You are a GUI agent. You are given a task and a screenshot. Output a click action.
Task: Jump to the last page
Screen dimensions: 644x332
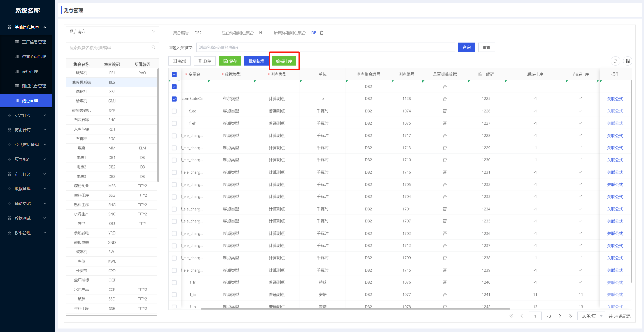coord(570,316)
